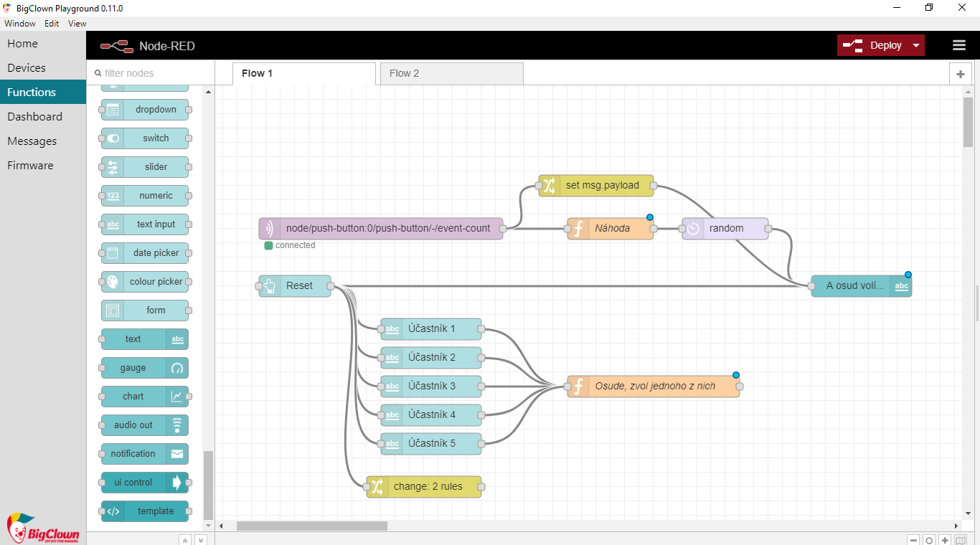Select the Účastník 2 input node
Image resolution: width=980 pixels, height=545 pixels.
click(x=431, y=358)
